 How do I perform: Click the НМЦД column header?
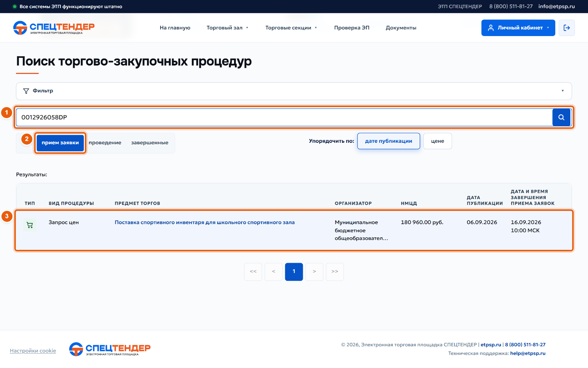[409, 203]
